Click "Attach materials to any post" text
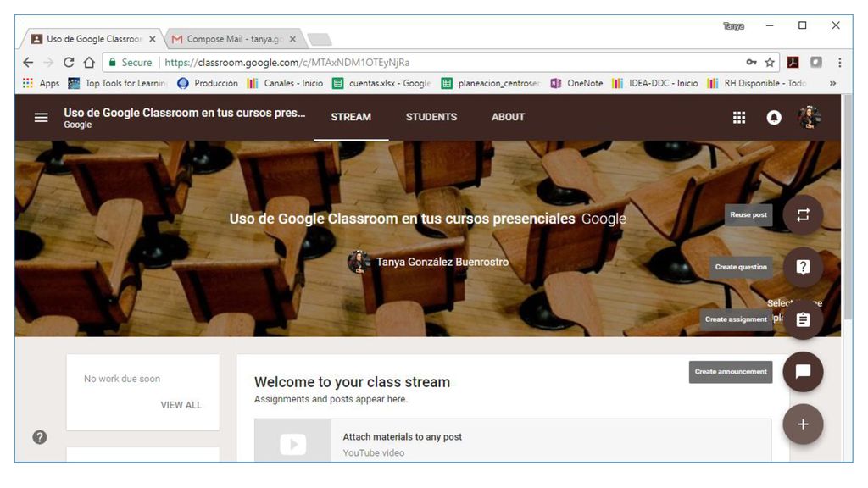Image resolution: width=868 pixels, height=488 pixels. coord(403,436)
